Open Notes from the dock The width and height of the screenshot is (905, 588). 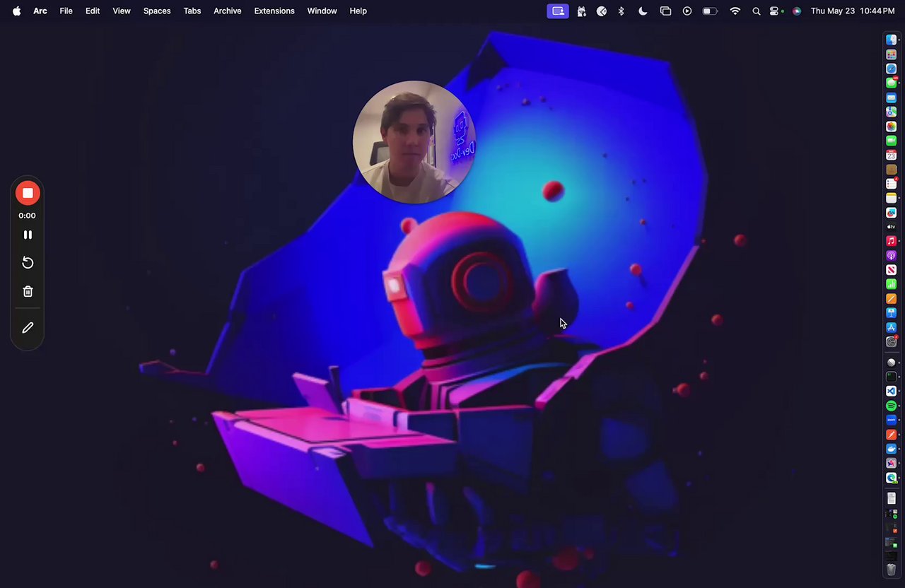892,198
